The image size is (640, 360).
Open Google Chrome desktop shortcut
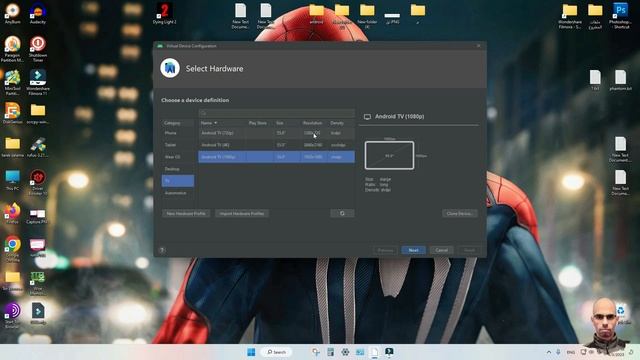pyautogui.click(x=13, y=249)
